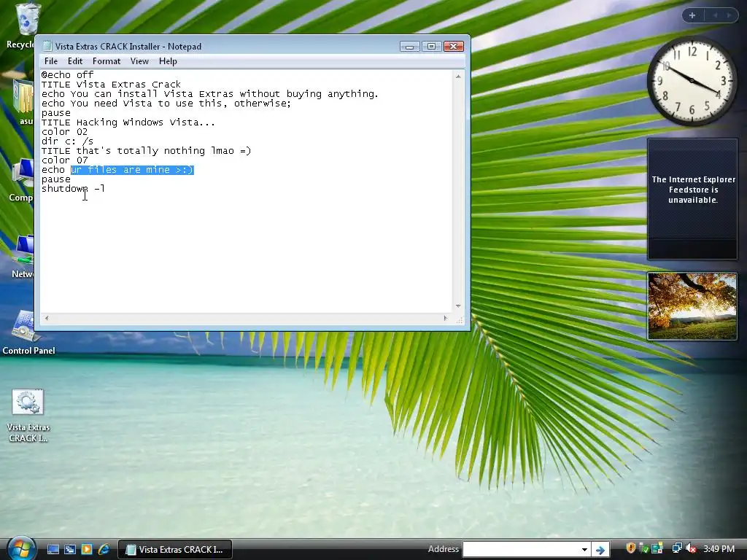Select the Network desktop icon

point(23,257)
